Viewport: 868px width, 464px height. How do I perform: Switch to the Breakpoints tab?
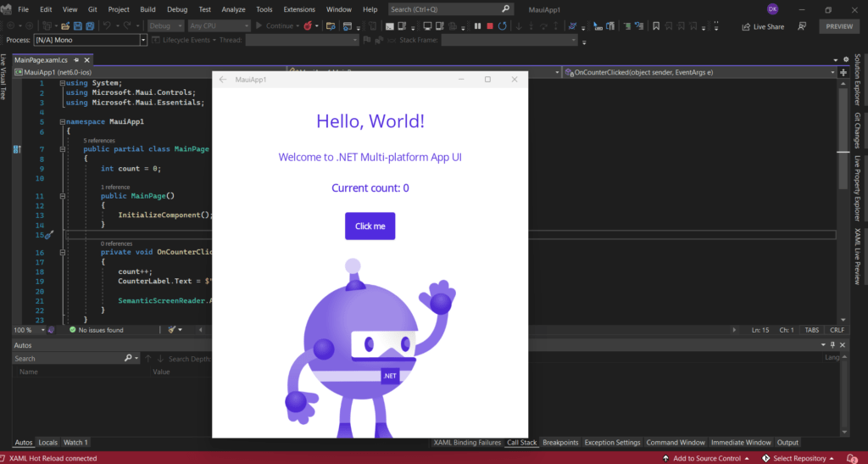560,443
